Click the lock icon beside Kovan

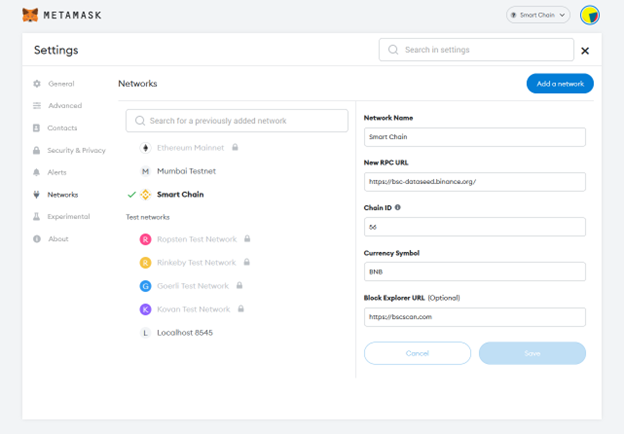click(x=241, y=309)
